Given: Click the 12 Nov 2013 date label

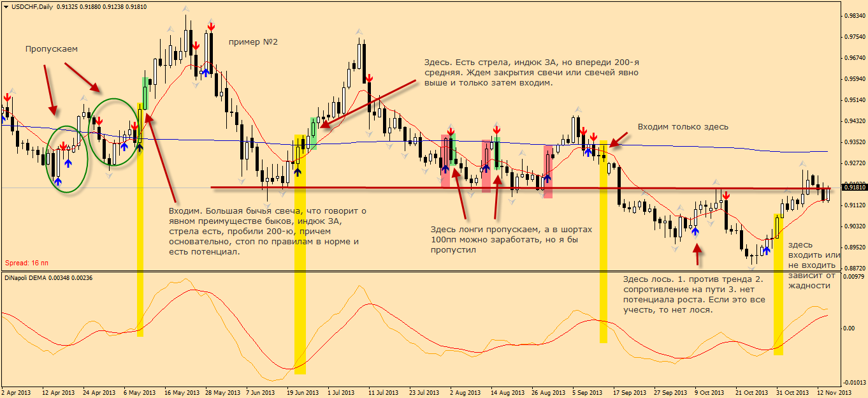Looking at the screenshot, I should click(x=835, y=393).
